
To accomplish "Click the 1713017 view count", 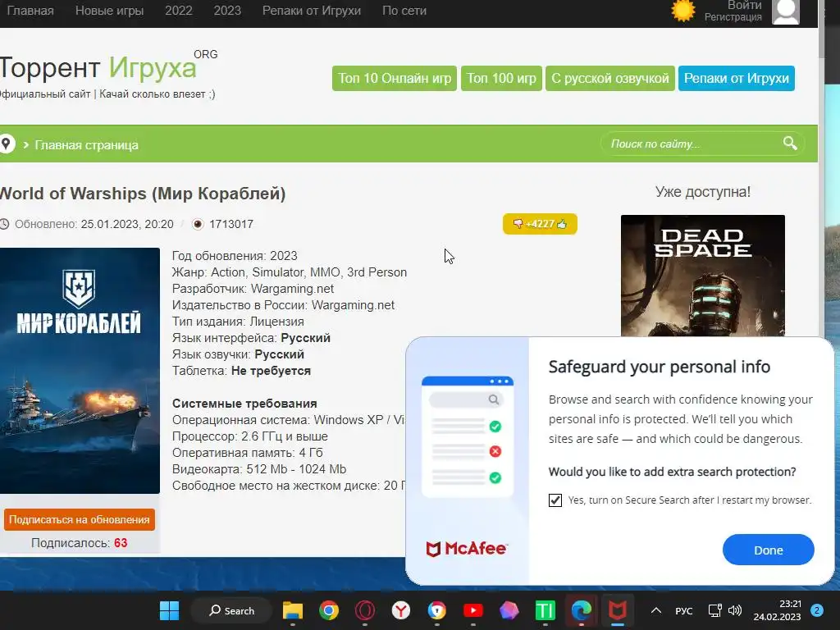I will tap(231, 224).
